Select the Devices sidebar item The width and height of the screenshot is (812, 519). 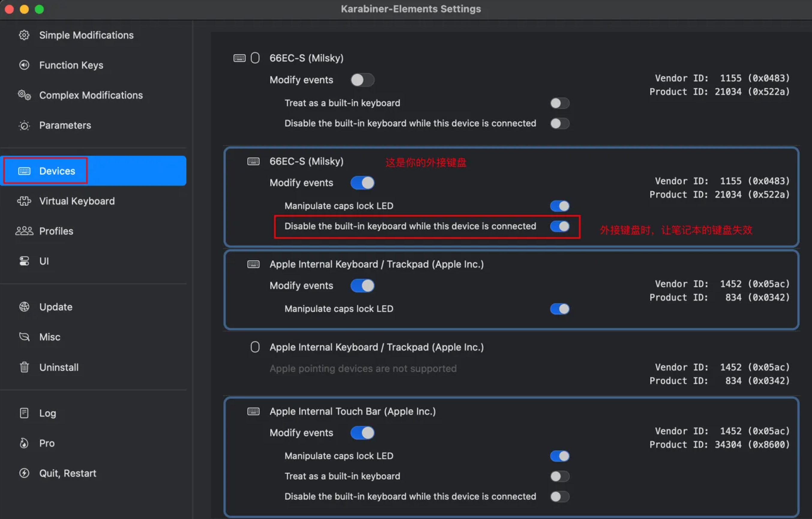[x=57, y=171]
